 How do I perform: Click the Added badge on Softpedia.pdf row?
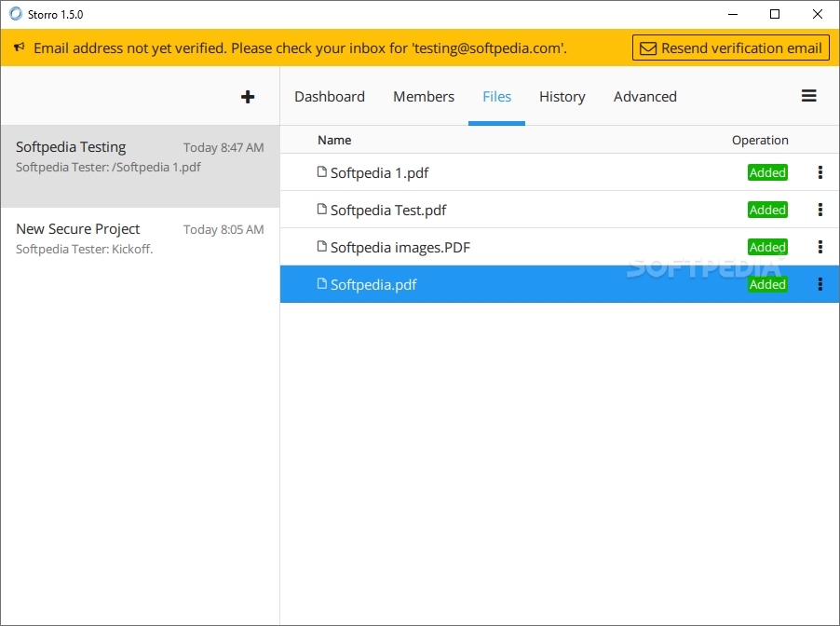click(767, 284)
